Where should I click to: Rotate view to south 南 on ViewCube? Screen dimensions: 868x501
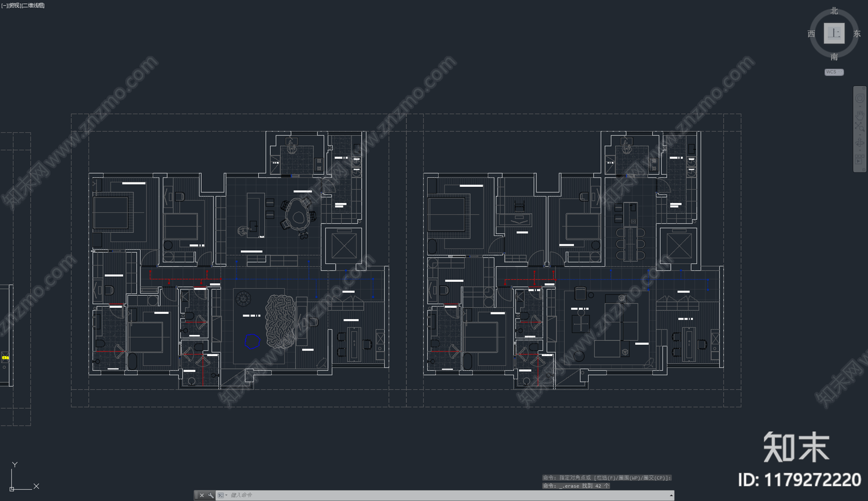click(x=834, y=56)
